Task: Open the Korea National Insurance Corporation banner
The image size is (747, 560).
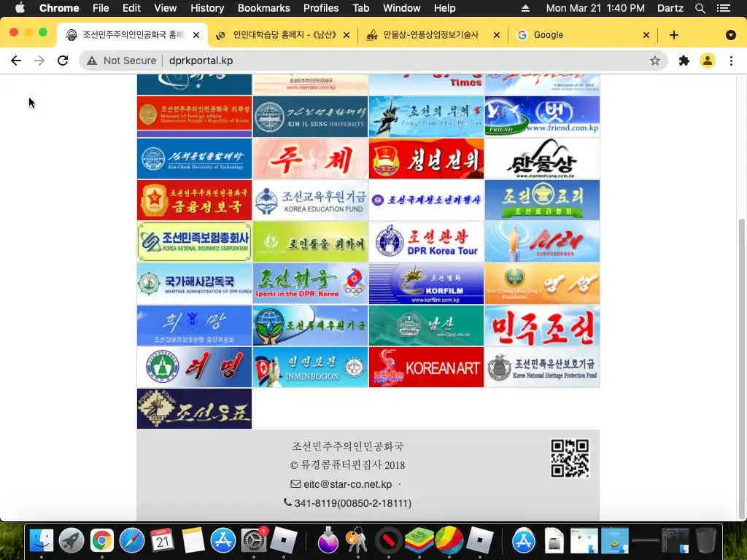Action: [x=194, y=242]
